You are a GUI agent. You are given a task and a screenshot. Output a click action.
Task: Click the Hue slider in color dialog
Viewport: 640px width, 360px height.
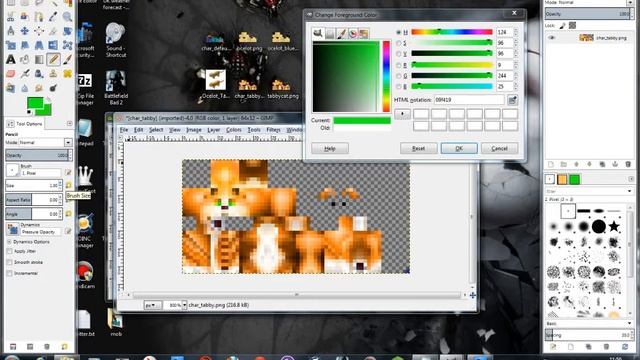452,32
